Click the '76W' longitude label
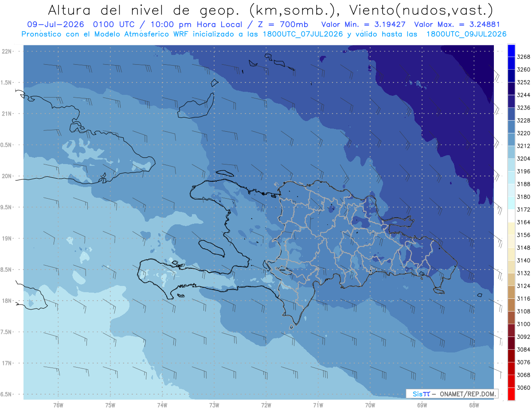The width and height of the screenshot is (532, 411). tap(58, 405)
